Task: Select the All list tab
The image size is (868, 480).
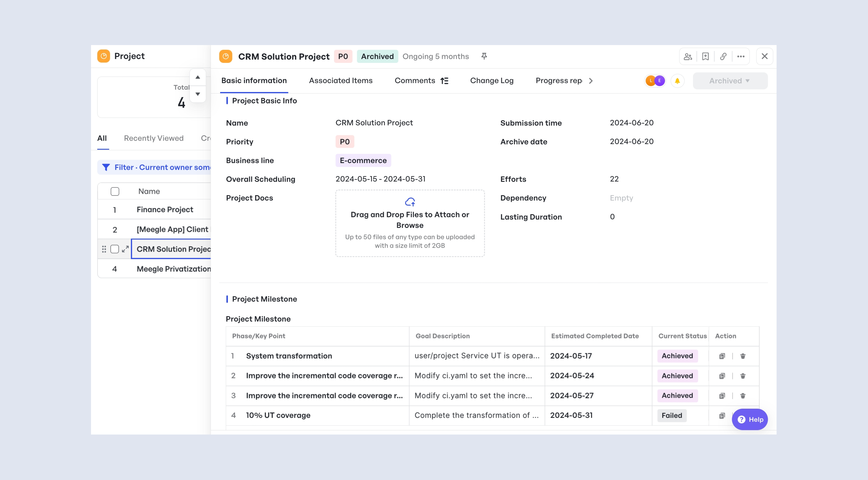Action: click(102, 138)
